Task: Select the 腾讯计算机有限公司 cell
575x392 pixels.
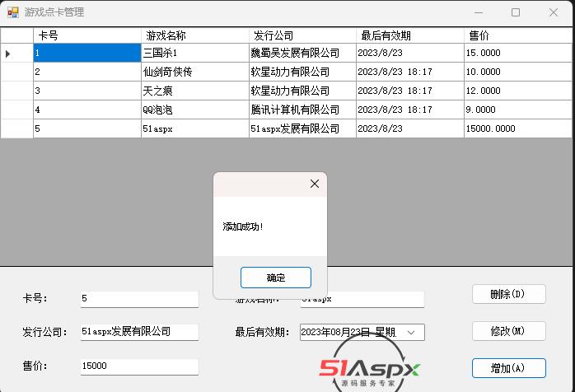Action: pos(302,110)
